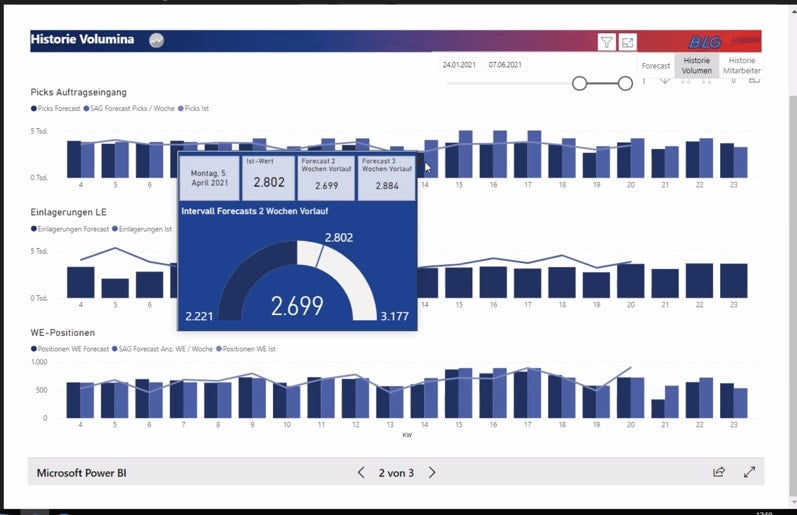Click the Einlagerungen LE chart title
Viewport: 797px width, 515px height.
69,212
